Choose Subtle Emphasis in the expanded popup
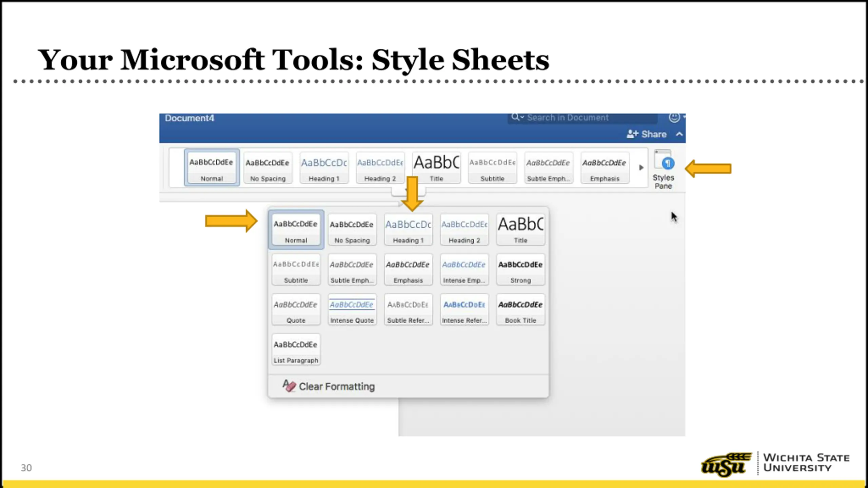868x488 pixels. pyautogui.click(x=352, y=269)
